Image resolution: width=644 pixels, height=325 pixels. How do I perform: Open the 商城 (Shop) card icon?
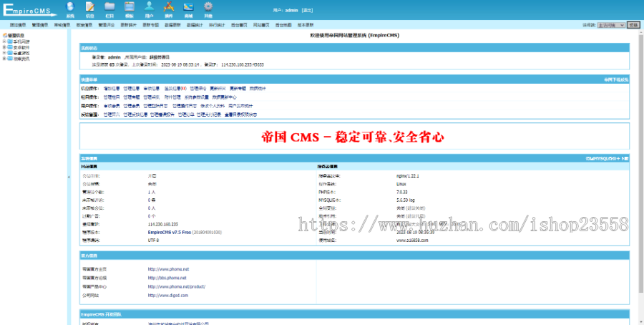(188, 6)
